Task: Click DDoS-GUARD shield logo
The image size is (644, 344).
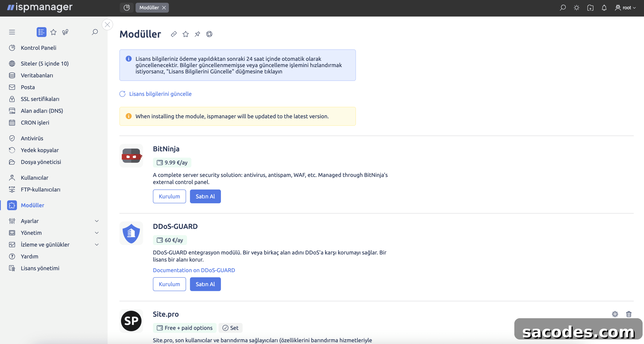Action: (x=131, y=233)
